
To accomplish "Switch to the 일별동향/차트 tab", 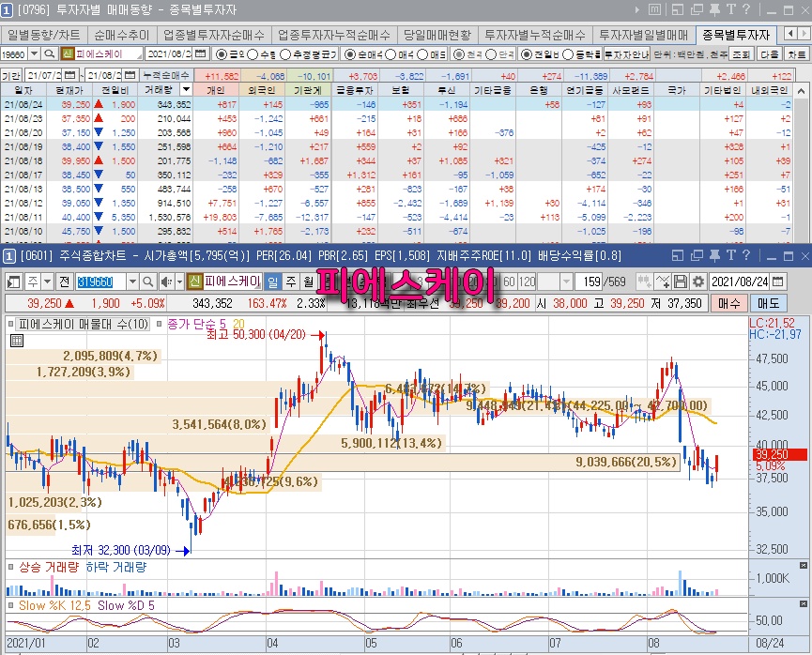I will [x=44, y=35].
